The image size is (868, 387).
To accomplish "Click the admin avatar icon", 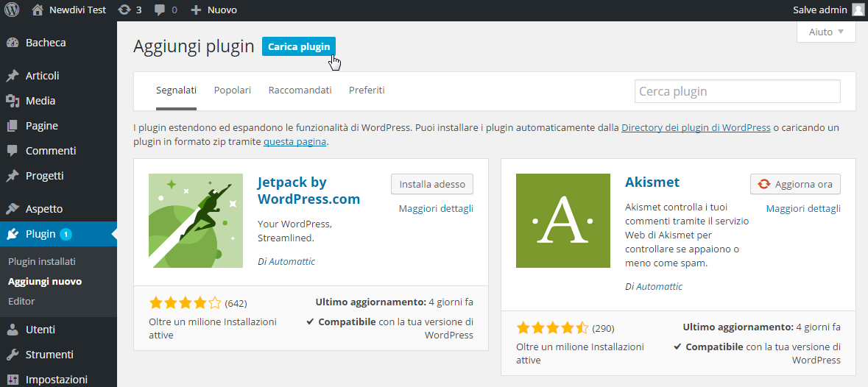I will pyautogui.click(x=858, y=10).
